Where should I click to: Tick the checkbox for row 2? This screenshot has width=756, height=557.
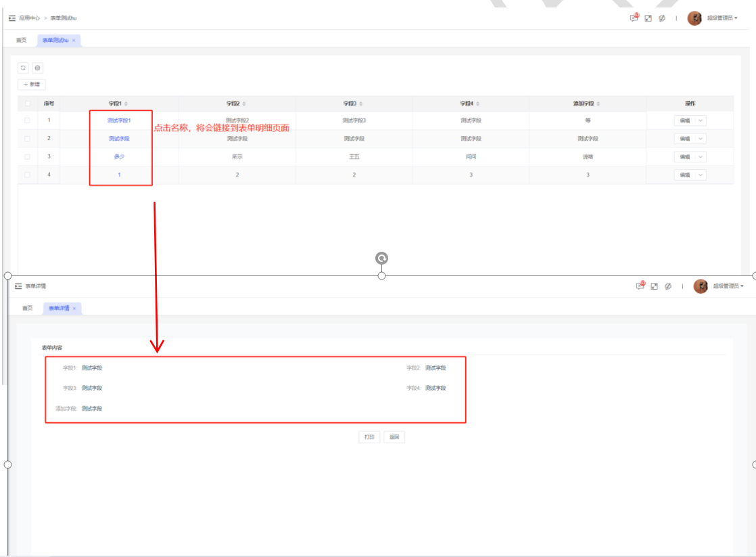[x=28, y=139]
